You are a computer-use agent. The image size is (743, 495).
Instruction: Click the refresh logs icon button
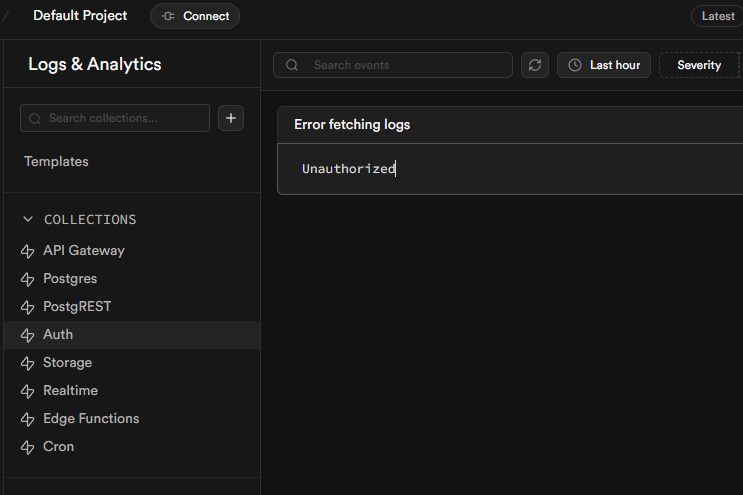coord(535,65)
